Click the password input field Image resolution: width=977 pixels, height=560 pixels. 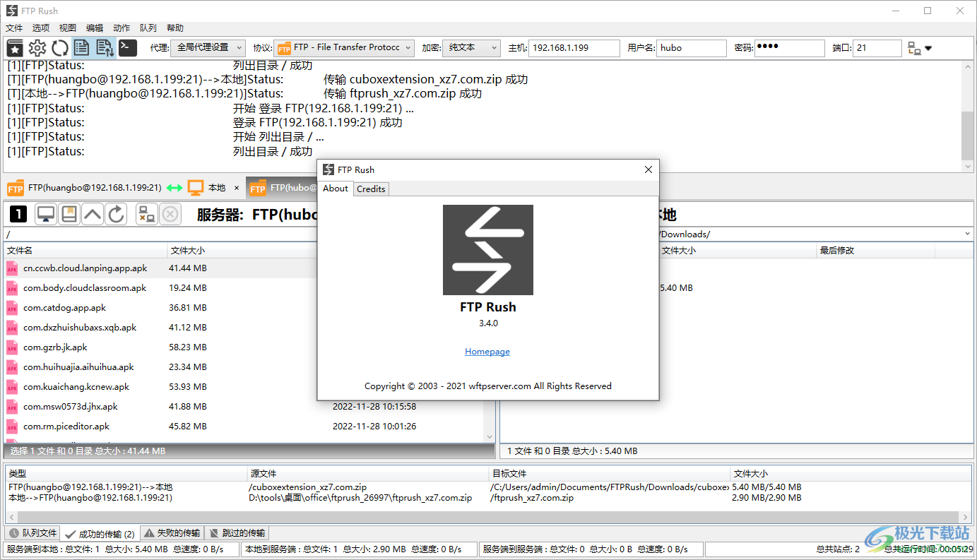point(790,48)
